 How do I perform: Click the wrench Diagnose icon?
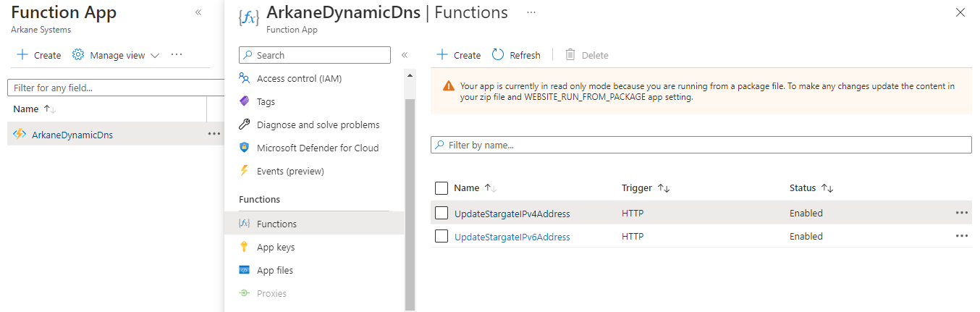(244, 125)
